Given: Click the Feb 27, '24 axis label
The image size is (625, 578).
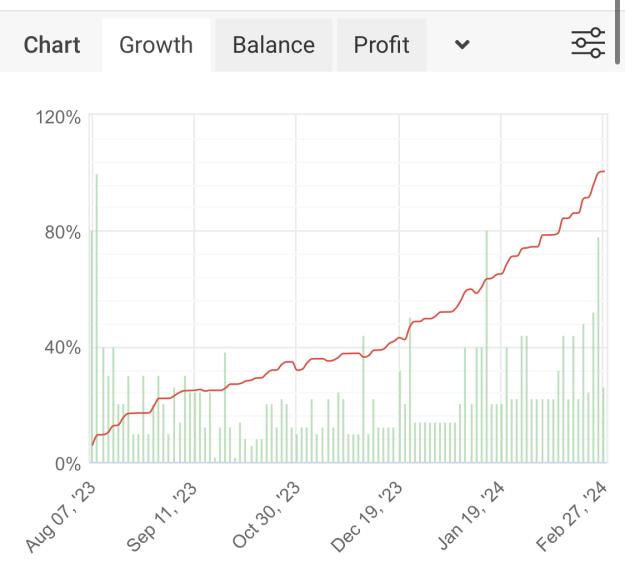Looking at the screenshot, I should click(x=571, y=516).
